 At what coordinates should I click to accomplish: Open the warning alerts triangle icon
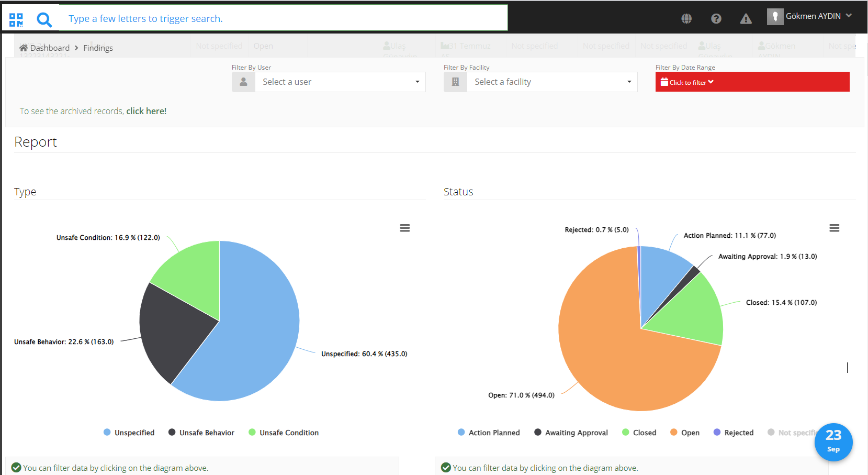click(x=746, y=19)
